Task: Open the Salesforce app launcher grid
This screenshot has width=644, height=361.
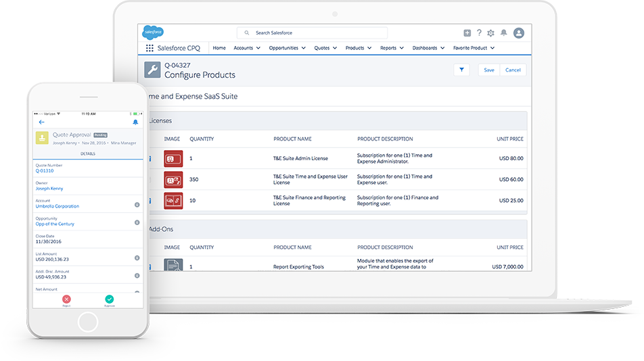Action: 149,48
